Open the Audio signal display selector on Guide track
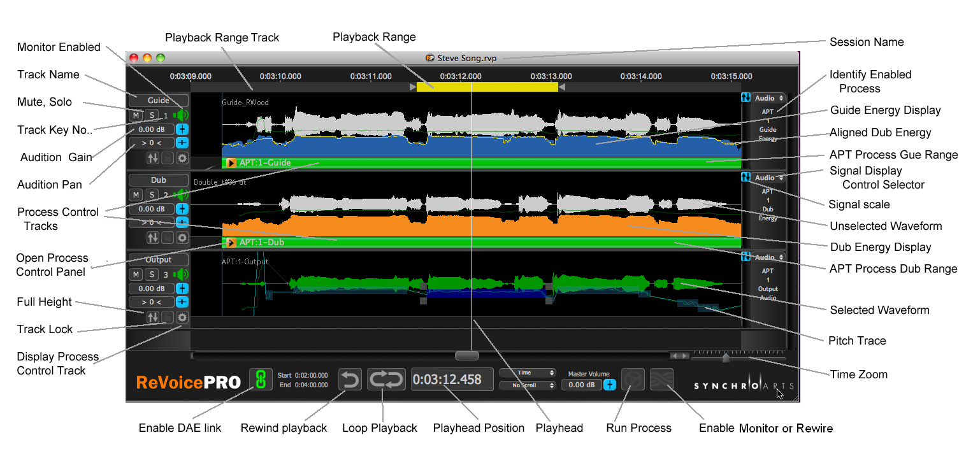The image size is (980, 449). [x=767, y=97]
